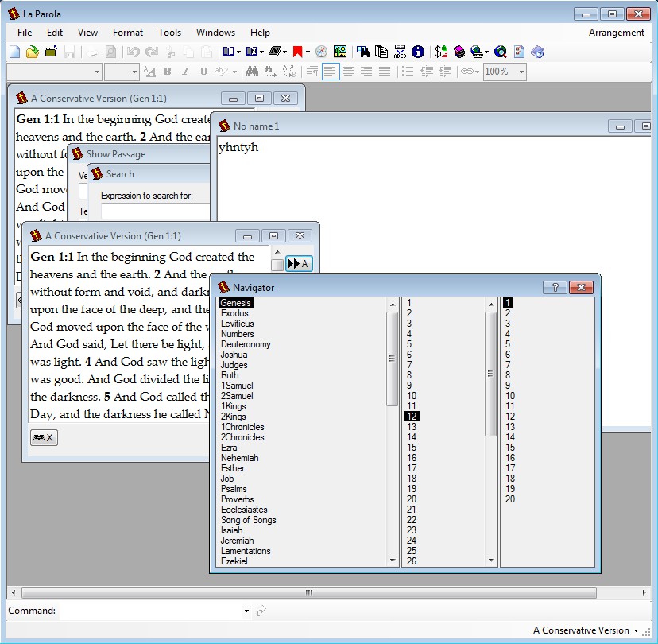The width and height of the screenshot is (658, 644).
Task: Click the Command input field
Action: (x=151, y=611)
